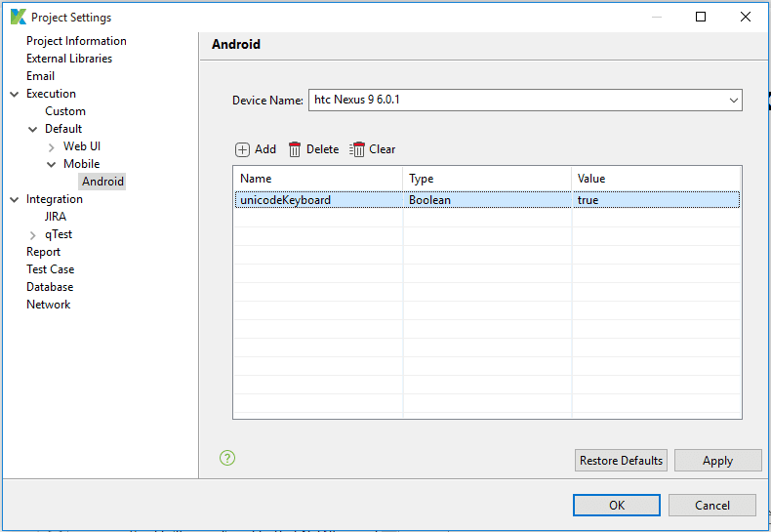Select Default label in tree

[63, 129]
